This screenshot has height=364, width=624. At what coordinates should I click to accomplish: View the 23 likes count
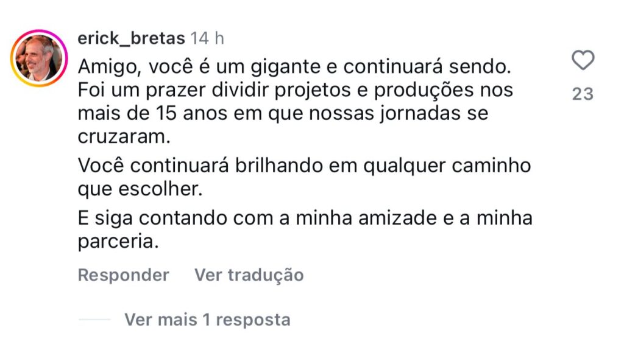click(x=583, y=94)
